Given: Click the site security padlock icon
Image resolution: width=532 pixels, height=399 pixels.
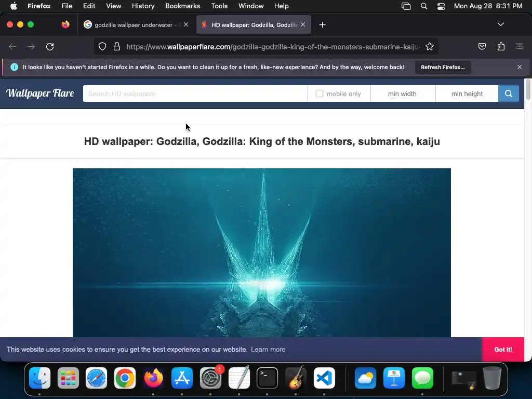Looking at the screenshot, I should [x=117, y=46].
